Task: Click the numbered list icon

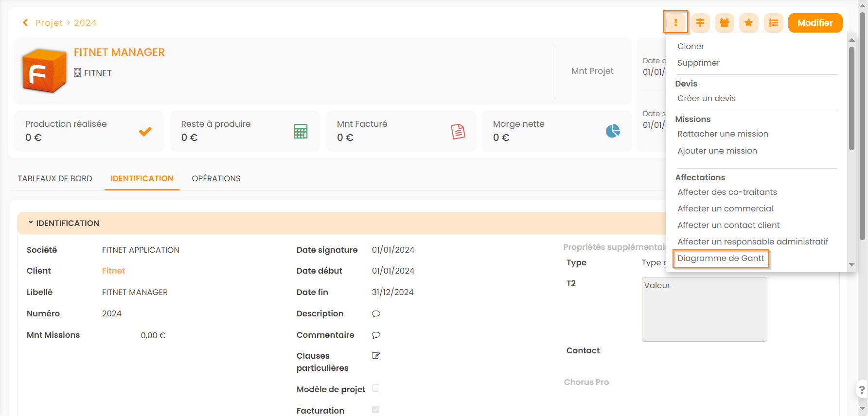Action: pos(773,23)
